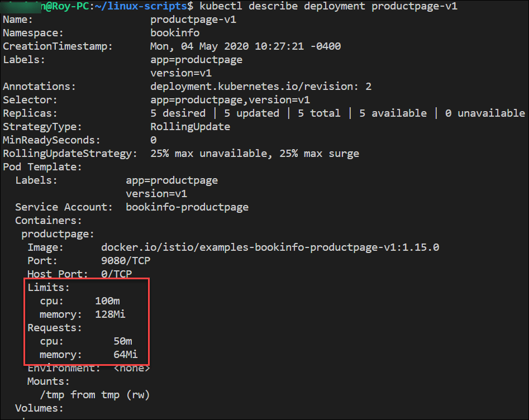Click the CreationTimestamp date value
Image resolution: width=529 pixels, height=420 pixels.
[246, 46]
